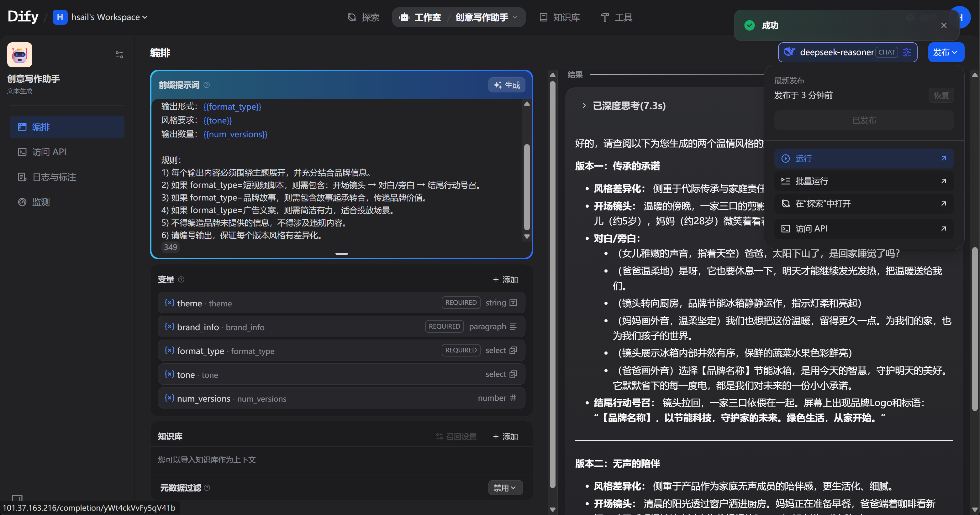Image resolution: width=980 pixels, height=515 pixels.
Task: Open 日志与标注 in the sidebar
Action: [67, 177]
